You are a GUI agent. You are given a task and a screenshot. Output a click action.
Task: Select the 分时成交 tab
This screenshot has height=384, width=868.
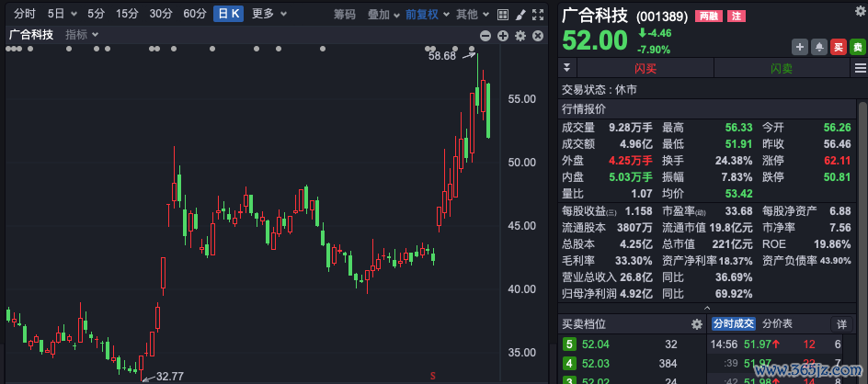click(x=733, y=323)
